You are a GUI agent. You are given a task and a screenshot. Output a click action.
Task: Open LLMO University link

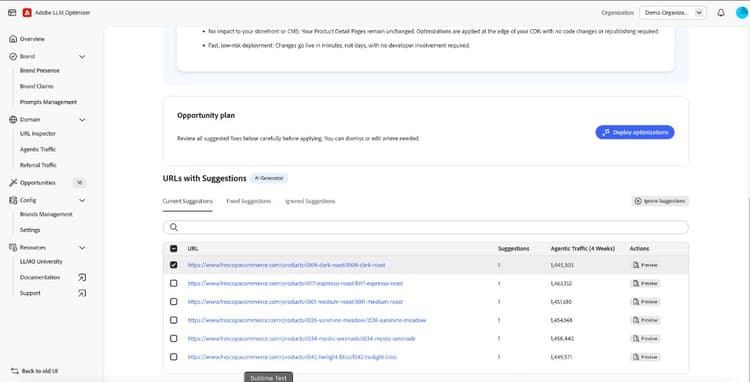[x=41, y=262]
